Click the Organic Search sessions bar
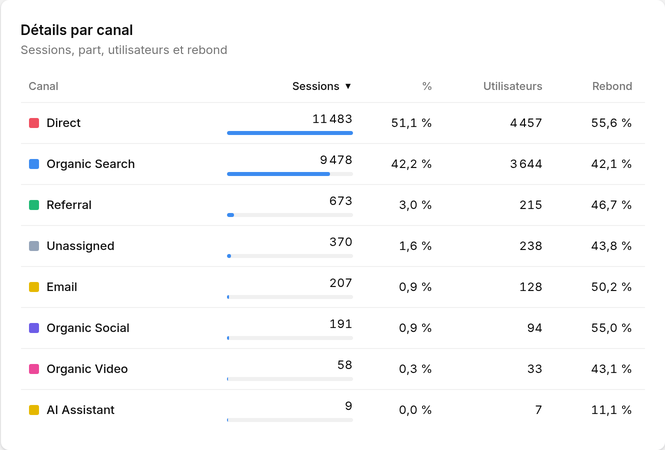The image size is (665, 450). tap(290, 174)
